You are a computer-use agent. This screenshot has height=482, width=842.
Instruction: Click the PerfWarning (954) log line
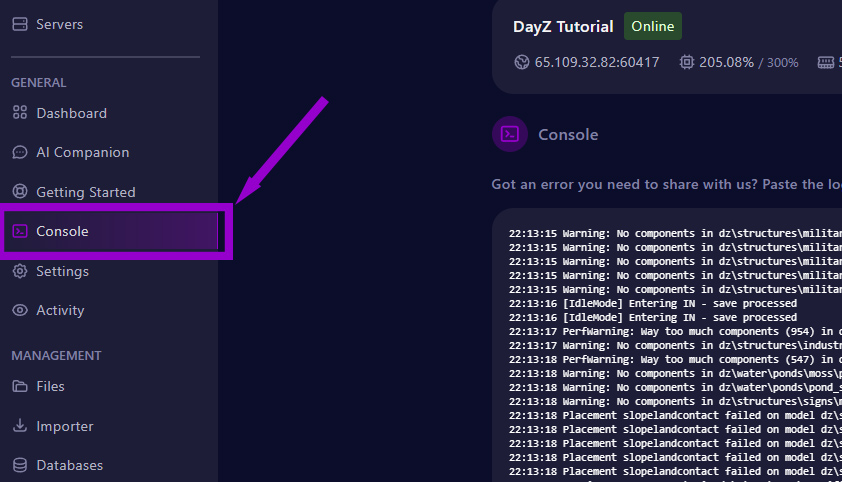(675, 331)
